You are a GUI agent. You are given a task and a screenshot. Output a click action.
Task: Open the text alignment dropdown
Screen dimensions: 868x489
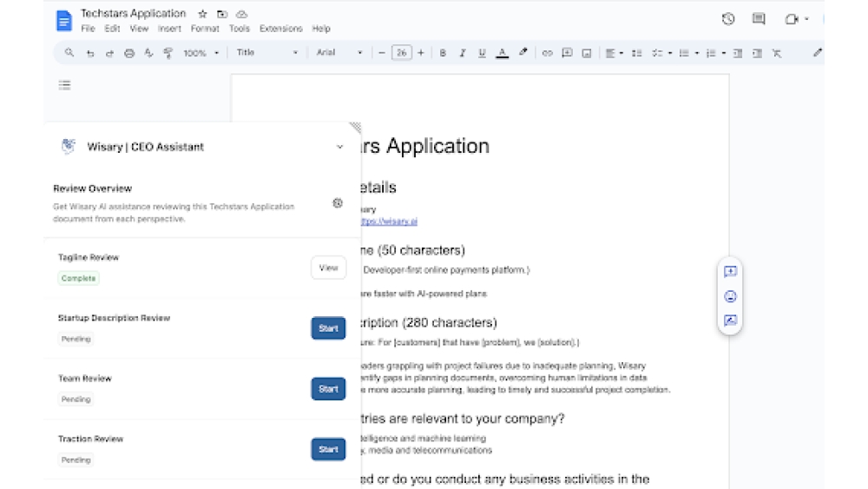click(614, 53)
